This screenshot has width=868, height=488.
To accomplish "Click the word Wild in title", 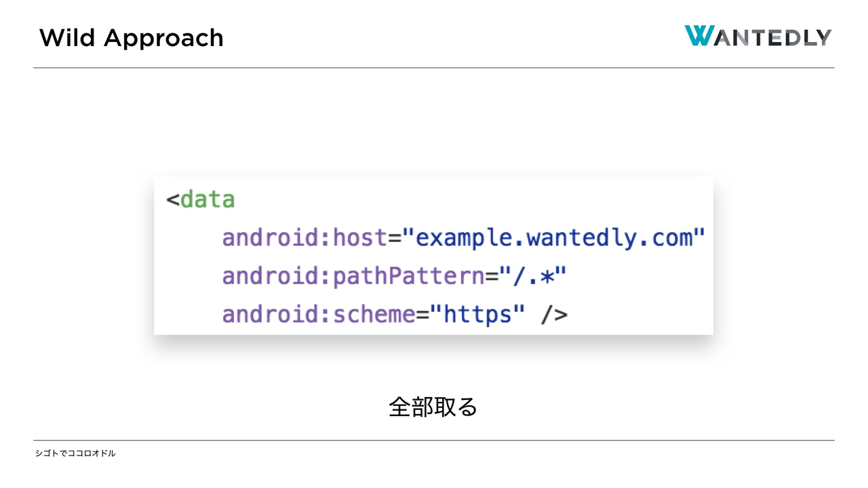I will click(66, 38).
